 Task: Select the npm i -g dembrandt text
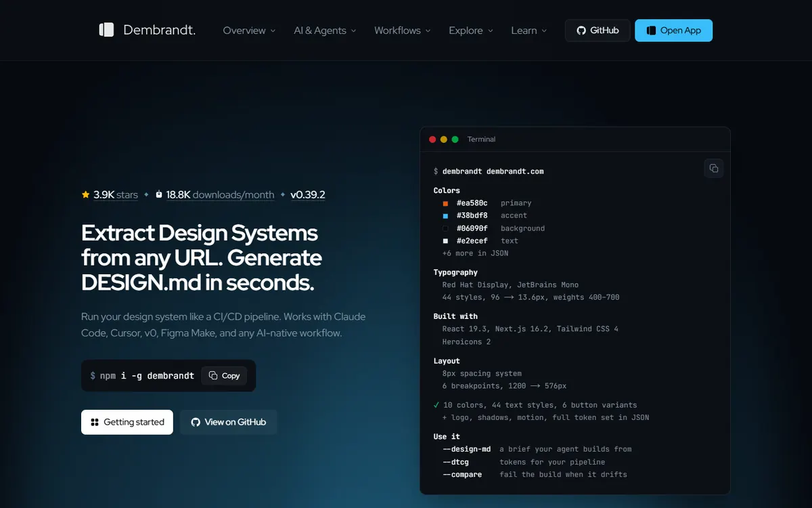(147, 375)
